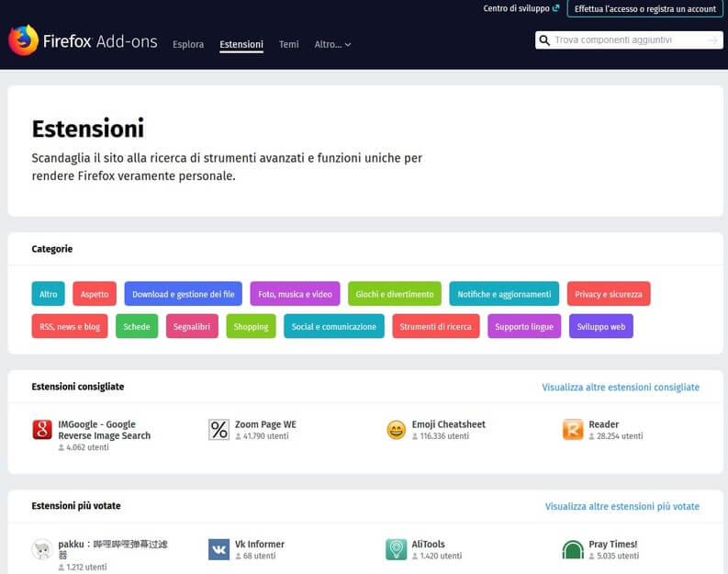Focus the Trova componenti aggiuntivi search field
The height and width of the screenshot is (574, 728).
point(629,40)
